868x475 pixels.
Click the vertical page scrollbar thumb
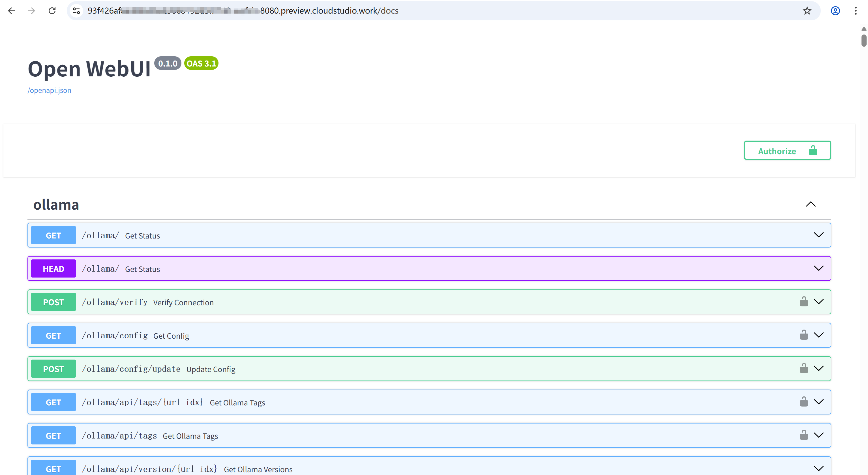click(864, 40)
